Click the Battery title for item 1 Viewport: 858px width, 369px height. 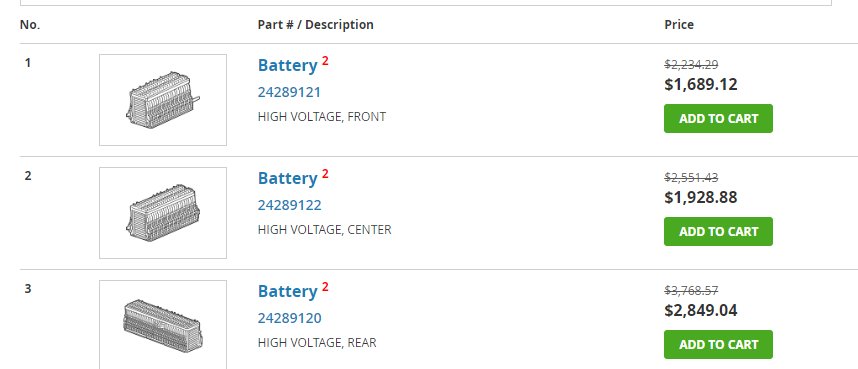coord(287,65)
